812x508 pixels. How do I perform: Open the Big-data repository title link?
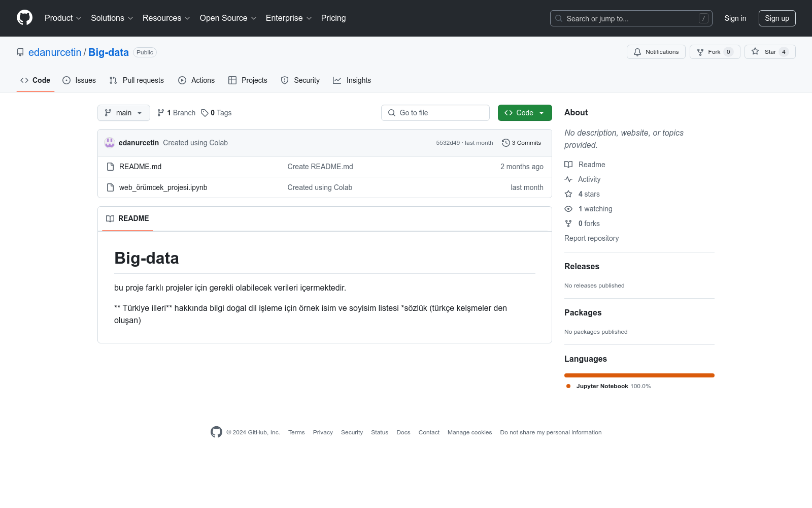tap(109, 52)
